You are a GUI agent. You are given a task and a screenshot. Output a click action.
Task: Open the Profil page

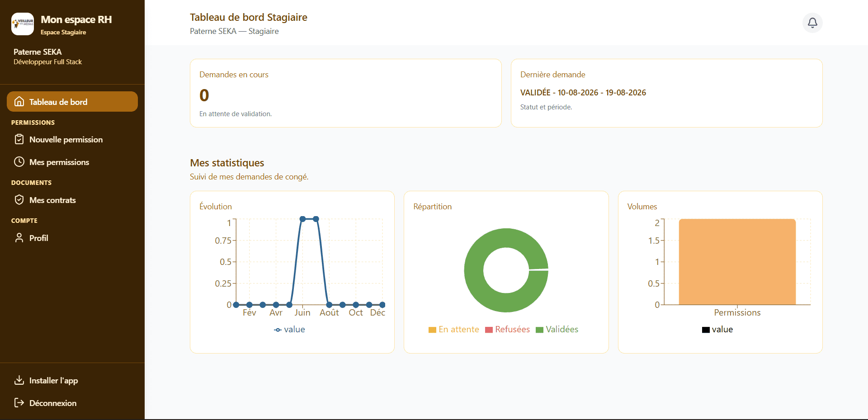click(x=72, y=238)
